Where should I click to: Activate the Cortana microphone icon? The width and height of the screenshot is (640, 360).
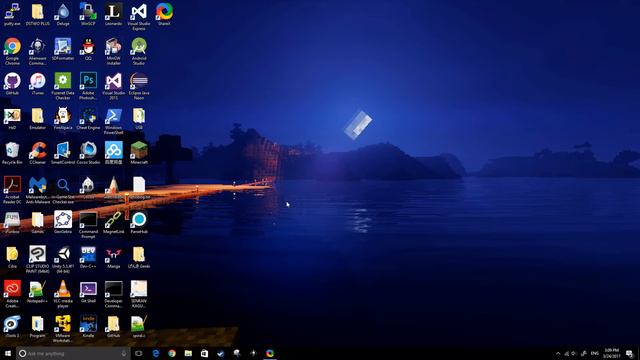tap(124, 353)
